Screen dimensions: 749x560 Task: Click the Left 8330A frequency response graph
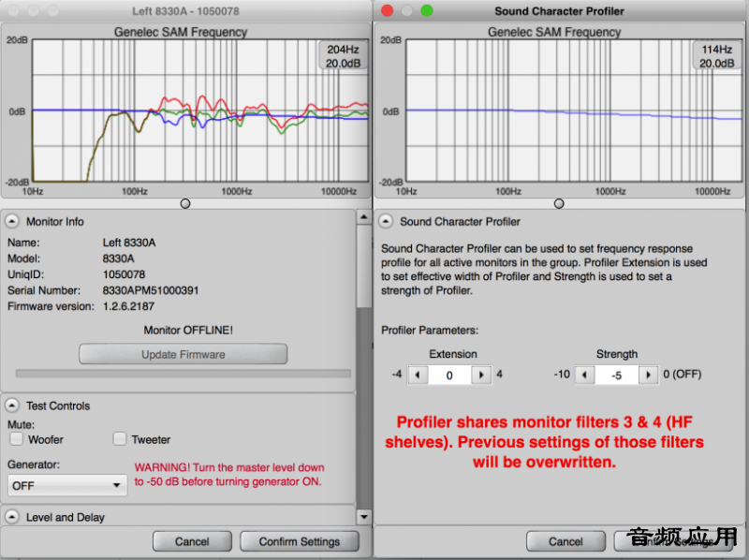click(x=200, y=111)
